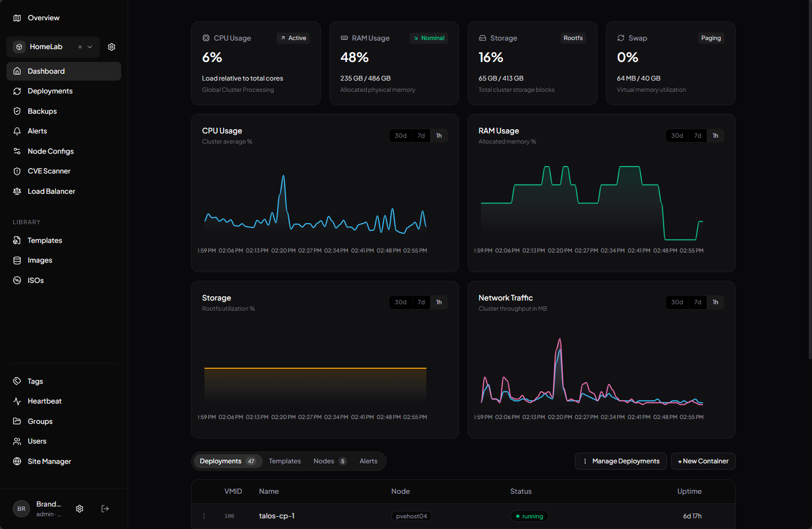Click the Backups shield icon

tap(17, 111)
